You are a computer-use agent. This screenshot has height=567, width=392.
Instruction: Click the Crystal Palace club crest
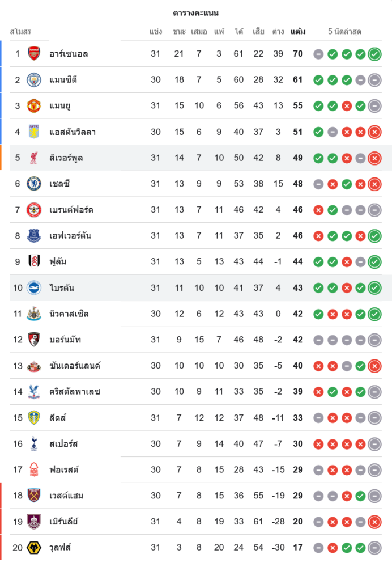[x=34, y=392]
